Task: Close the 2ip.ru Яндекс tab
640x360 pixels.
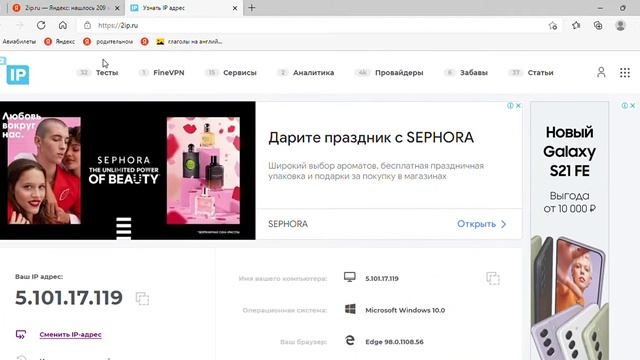Action: pyautogui.click(x=117, y=8)
